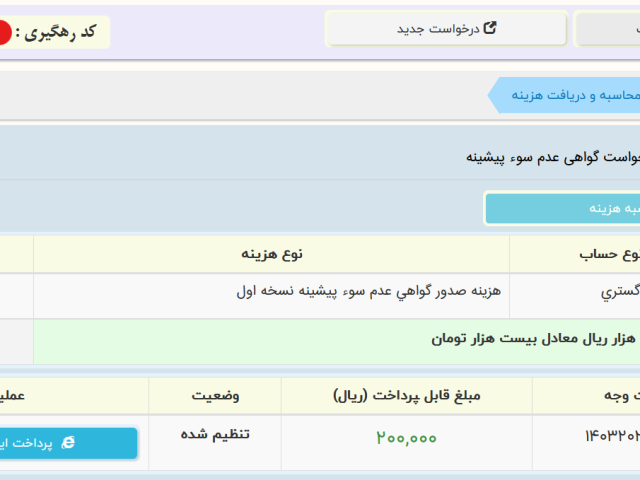Click the پرداخت اینترنتی button label text

point(25,442)
